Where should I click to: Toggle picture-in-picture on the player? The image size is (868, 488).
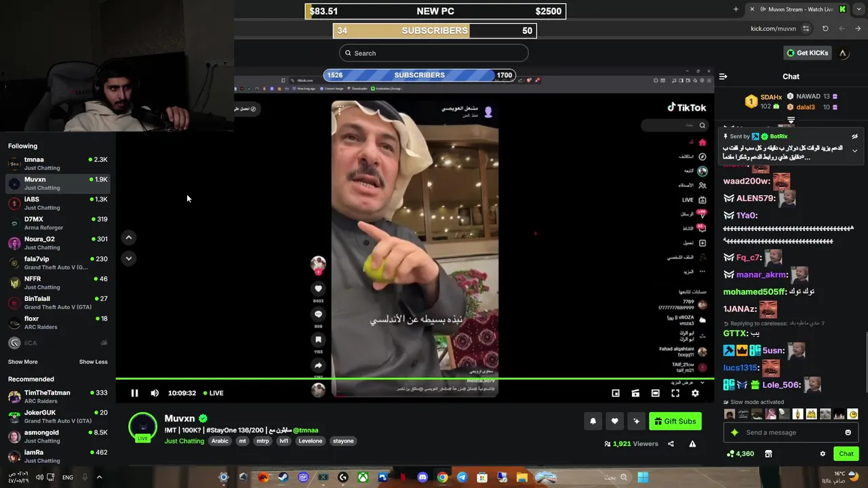click(x=616, y=393)
